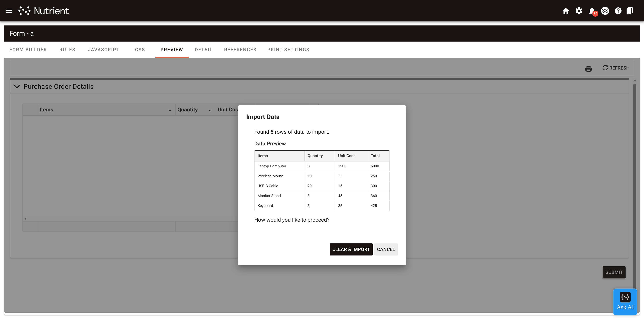Collapse the Purchase Order Details section
Screen dimensions: 644x322
pyautogui.click(x=17, y=86)
